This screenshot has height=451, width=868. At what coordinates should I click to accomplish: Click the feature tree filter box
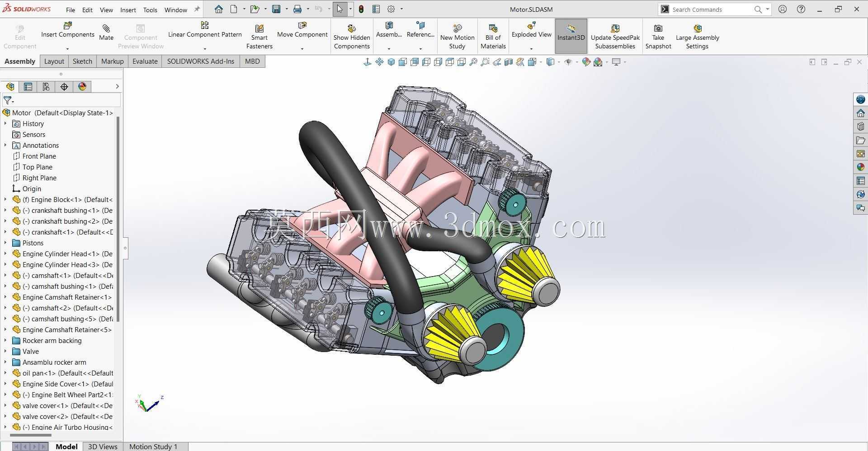[x=61, y=100]
